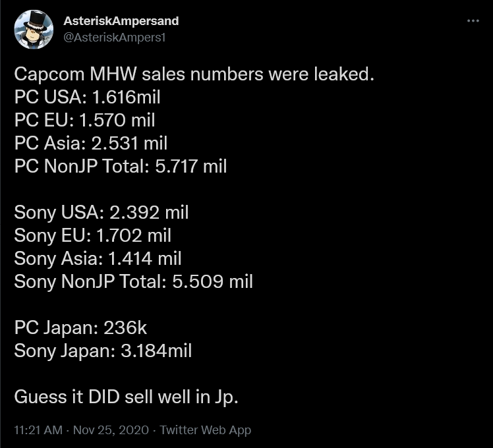Click the word Capcom in the tweet
The height and width of the screenshot is (448, 493).
49,75
